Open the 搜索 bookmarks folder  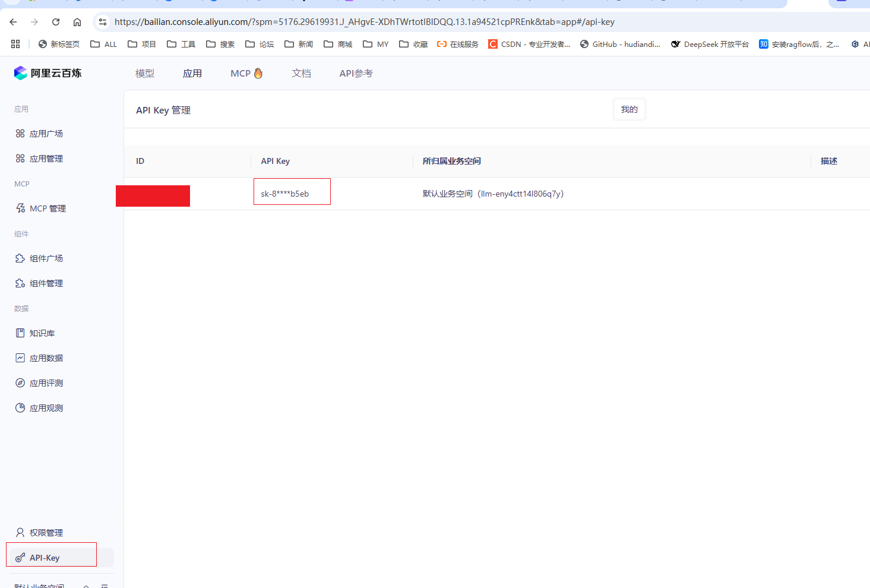[220, 44]
